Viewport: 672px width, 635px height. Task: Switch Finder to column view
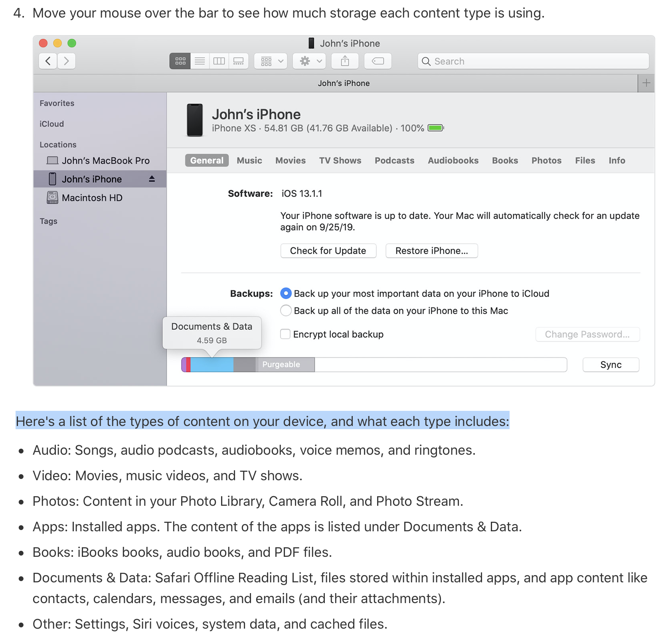click(x=219, y=61)
